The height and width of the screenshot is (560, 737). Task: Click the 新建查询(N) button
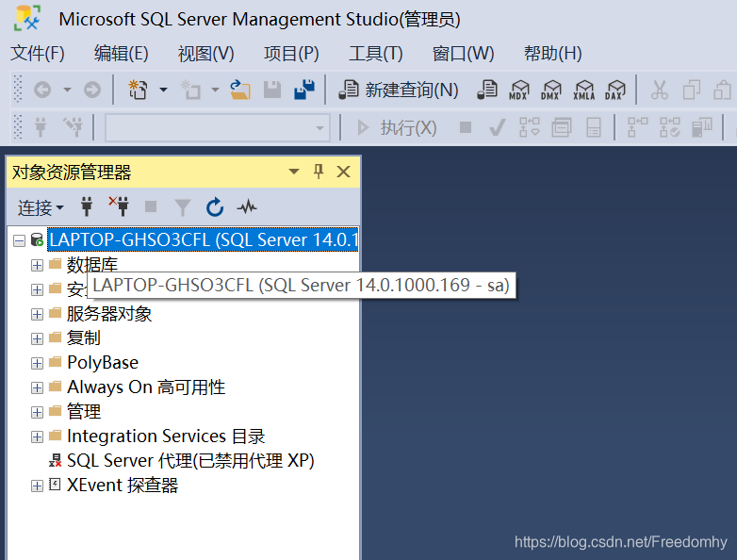399,90
